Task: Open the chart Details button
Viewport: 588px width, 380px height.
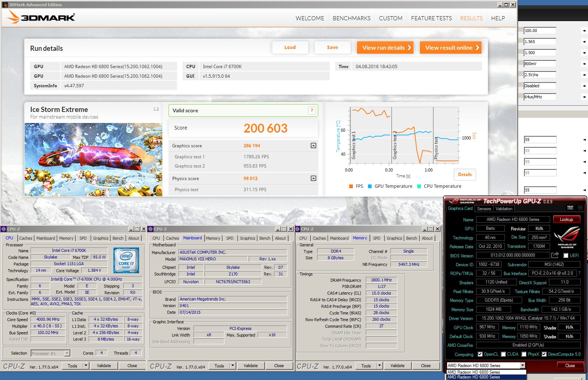Action: pos(465,175)
